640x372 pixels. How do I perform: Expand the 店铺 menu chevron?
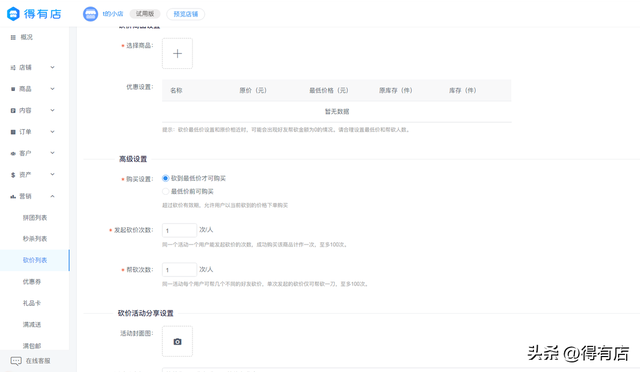52,67
